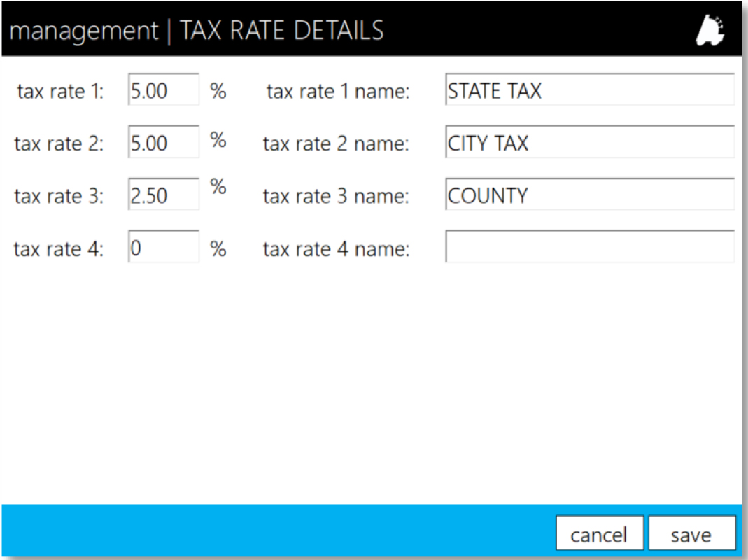Click the 'tax rate 2:' label
The width and height of the screenshot is (748, 560).
click(x=59, y=143)
